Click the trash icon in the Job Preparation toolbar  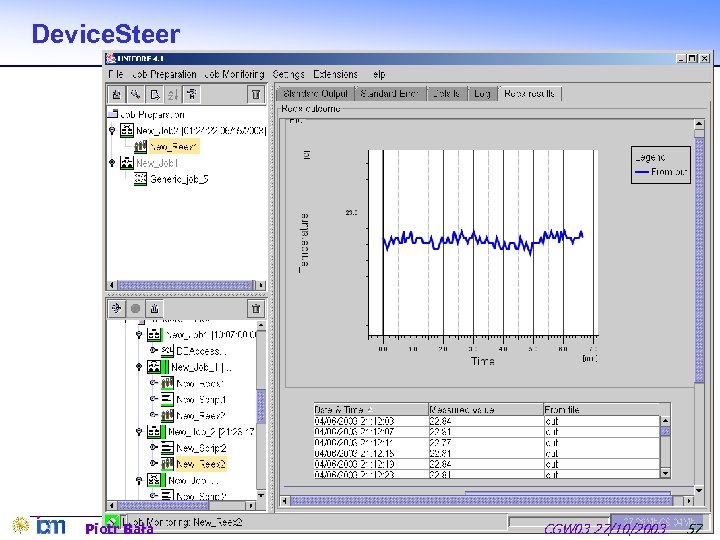[x=256, y=95]
